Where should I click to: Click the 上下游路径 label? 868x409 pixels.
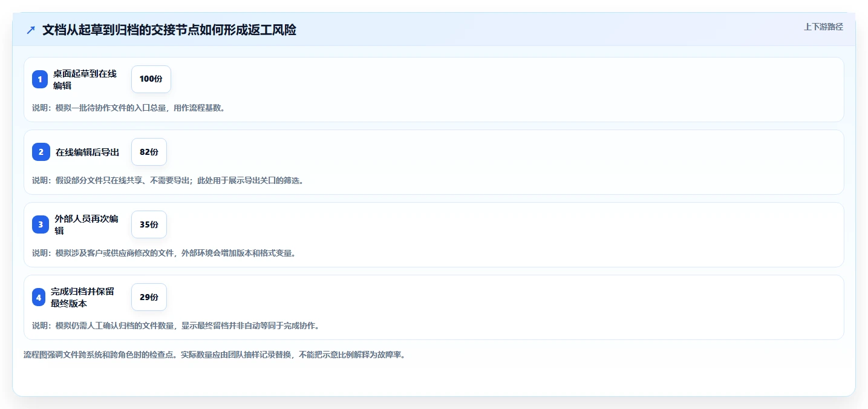tap(823, 27)
